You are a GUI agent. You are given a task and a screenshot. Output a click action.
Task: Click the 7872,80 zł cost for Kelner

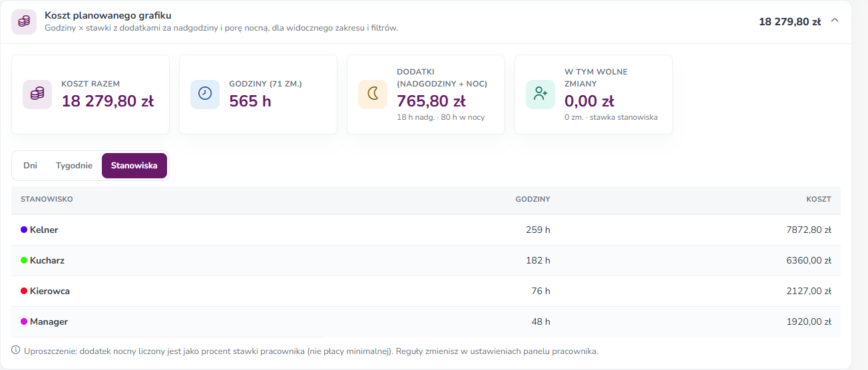click(x=809, y=230)
